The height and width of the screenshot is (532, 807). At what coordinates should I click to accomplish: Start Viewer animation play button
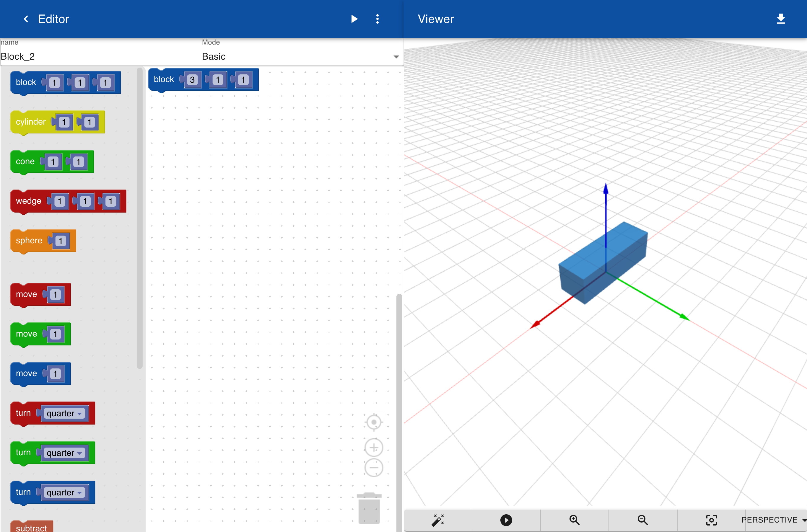tap(506, 520)
